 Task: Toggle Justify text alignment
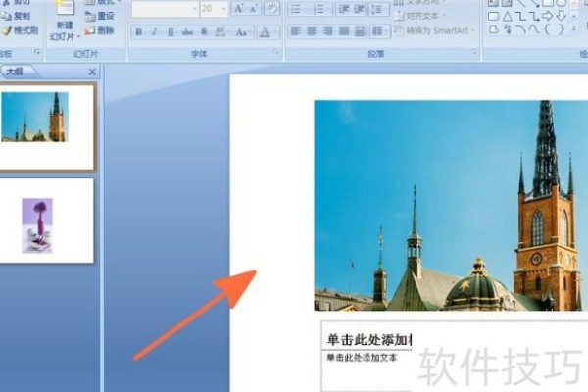click(x=344, y=31)
